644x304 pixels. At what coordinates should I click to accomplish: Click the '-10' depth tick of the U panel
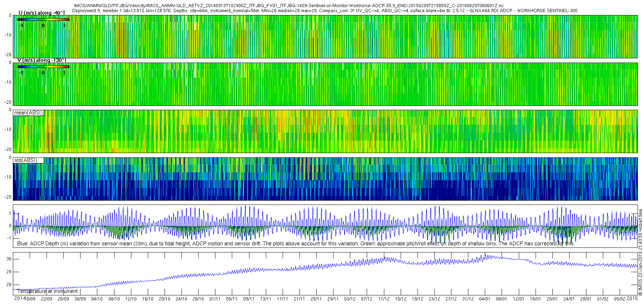[8, 35]
